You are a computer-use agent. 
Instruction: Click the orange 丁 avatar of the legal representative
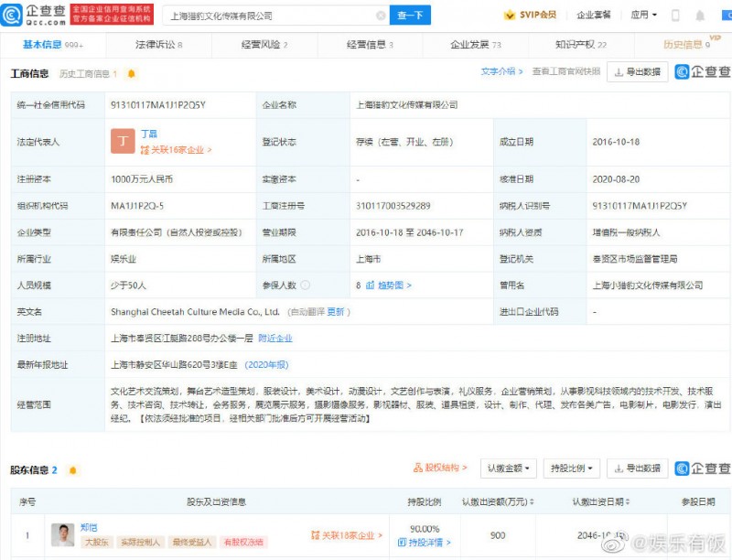click(123, 141)
